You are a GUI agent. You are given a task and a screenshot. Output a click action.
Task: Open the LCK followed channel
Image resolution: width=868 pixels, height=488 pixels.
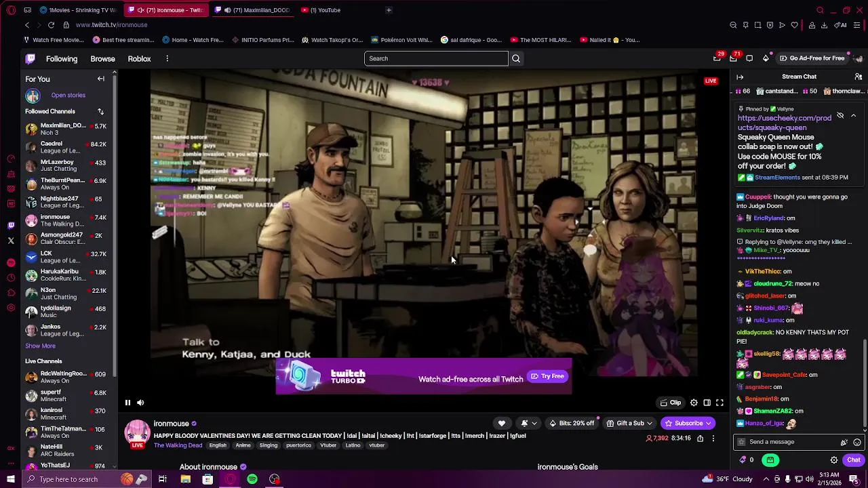coord(66,257)
